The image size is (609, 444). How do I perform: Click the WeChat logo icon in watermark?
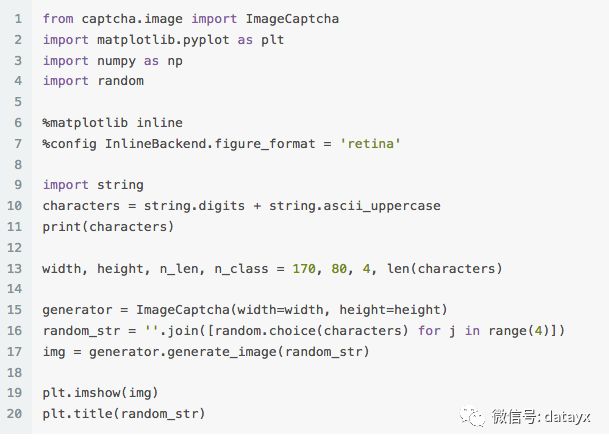[x=472, y=417]
